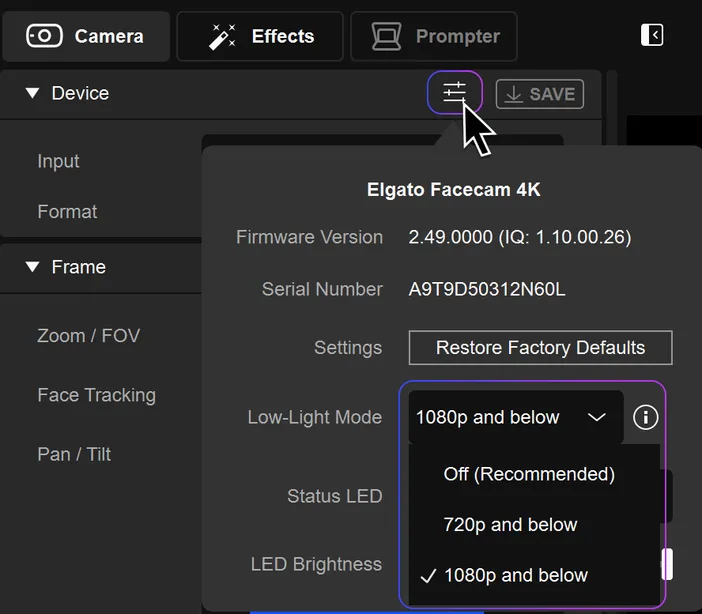Image resolution: width=702 pixels, height=614 pixels.
Task: Switch to the Camera tab
Action: (86, 36)
